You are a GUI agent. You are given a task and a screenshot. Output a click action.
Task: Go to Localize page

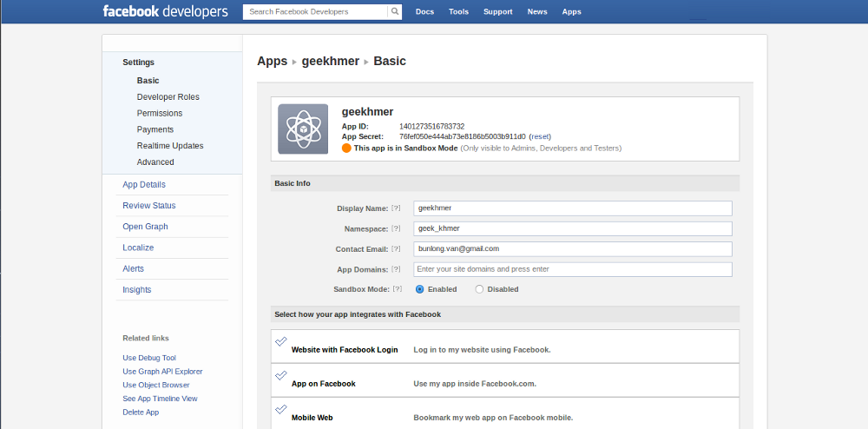[x=138, y=247]
